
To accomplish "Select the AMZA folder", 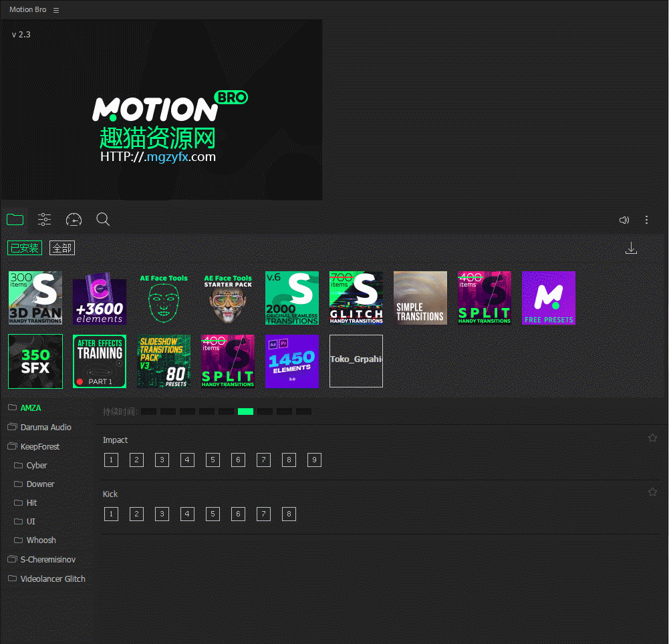I will coord(25,408).
